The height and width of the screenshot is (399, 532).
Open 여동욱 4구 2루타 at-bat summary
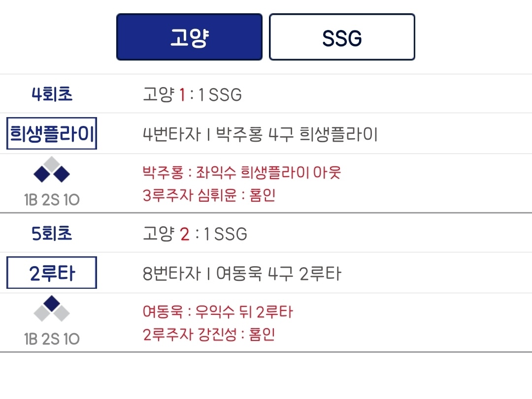point(241,274)
